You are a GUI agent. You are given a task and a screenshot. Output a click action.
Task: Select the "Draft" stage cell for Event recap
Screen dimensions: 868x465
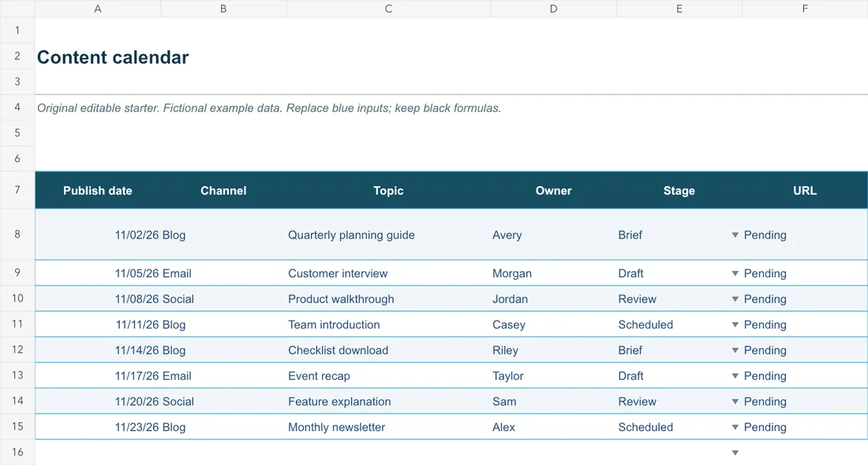[679, 376]
